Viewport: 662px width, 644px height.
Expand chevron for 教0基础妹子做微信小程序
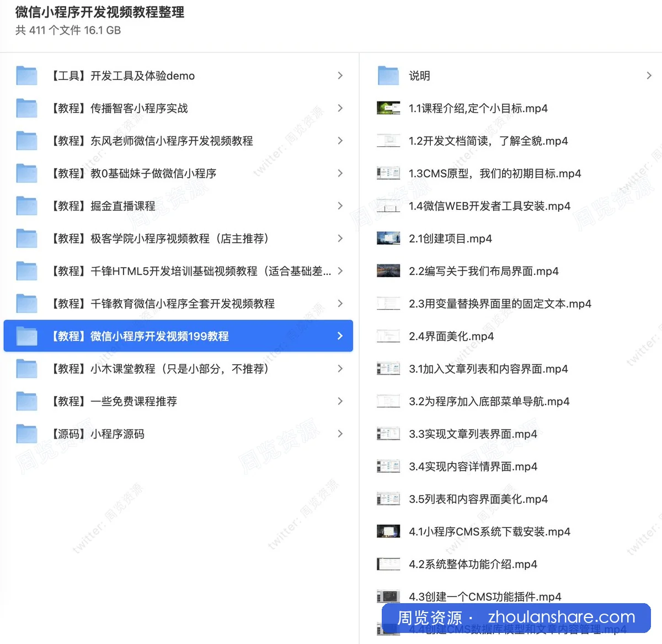click(340, 173)
